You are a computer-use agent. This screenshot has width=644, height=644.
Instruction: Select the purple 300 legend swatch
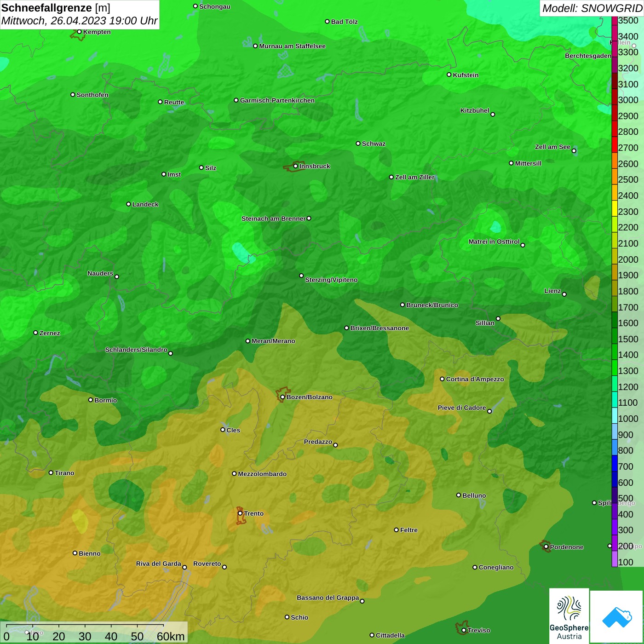click(615, 527)
